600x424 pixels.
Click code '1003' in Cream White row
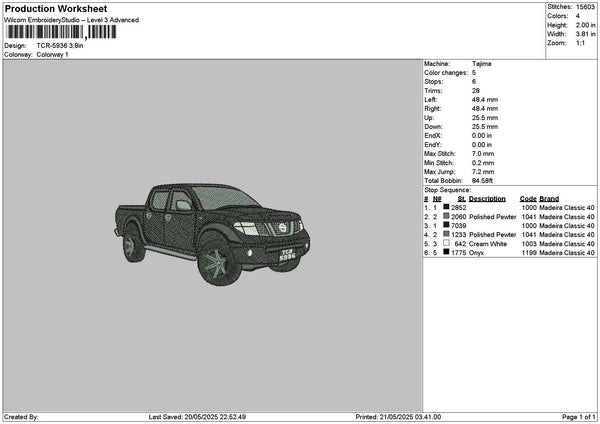[529, 244]
